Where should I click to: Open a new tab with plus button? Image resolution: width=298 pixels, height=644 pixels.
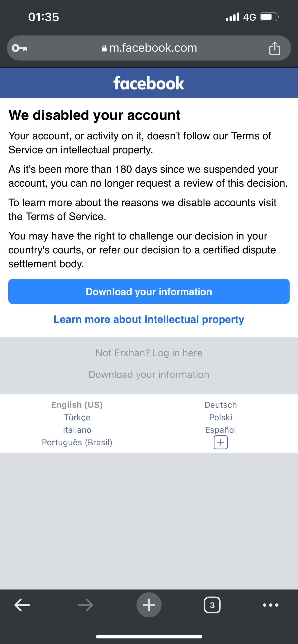[x=149, y=605]
